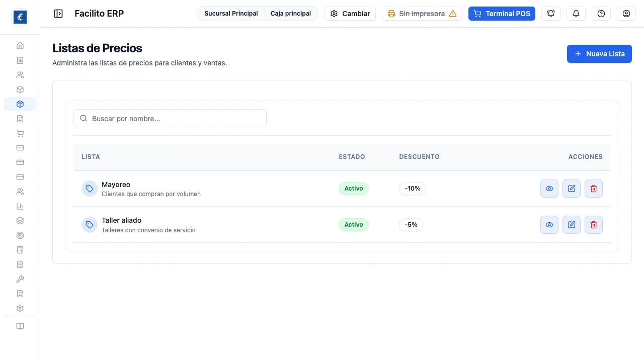644x362 pixels.
Task: View the Mayoreo list with eye icon
Action: [549, 189]
